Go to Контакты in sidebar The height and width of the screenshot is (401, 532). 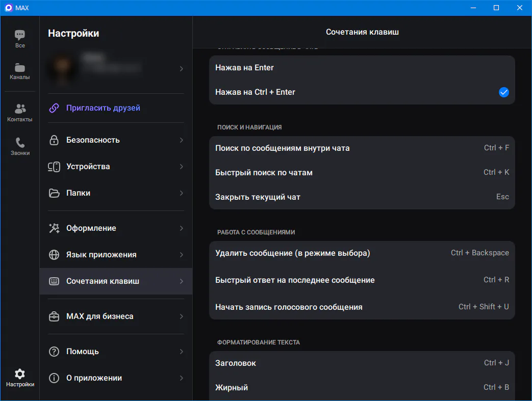pyautogui.click(x=20, y=109)
